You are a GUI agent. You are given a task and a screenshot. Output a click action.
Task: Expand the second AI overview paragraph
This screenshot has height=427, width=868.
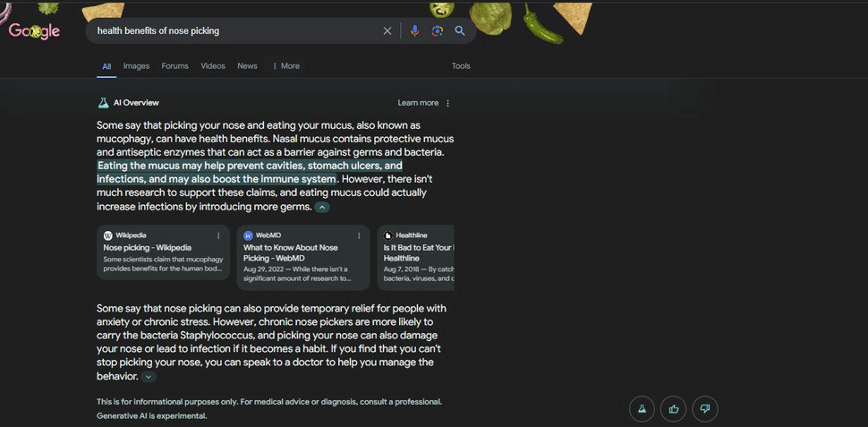pyautogui.click(x=149, y=377)
